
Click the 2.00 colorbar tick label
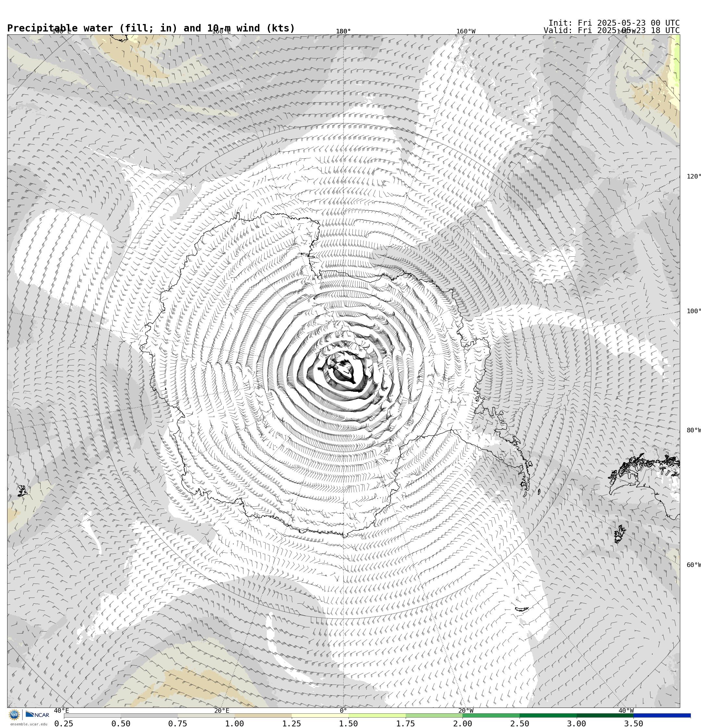pyautogui.click(x=462, y=723)
